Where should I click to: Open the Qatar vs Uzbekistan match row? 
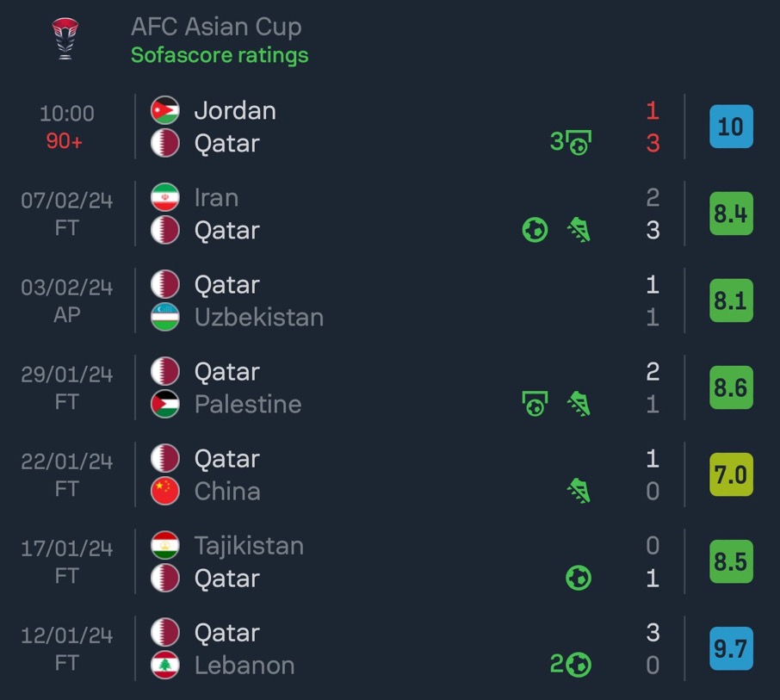click(x=388, y=300)
